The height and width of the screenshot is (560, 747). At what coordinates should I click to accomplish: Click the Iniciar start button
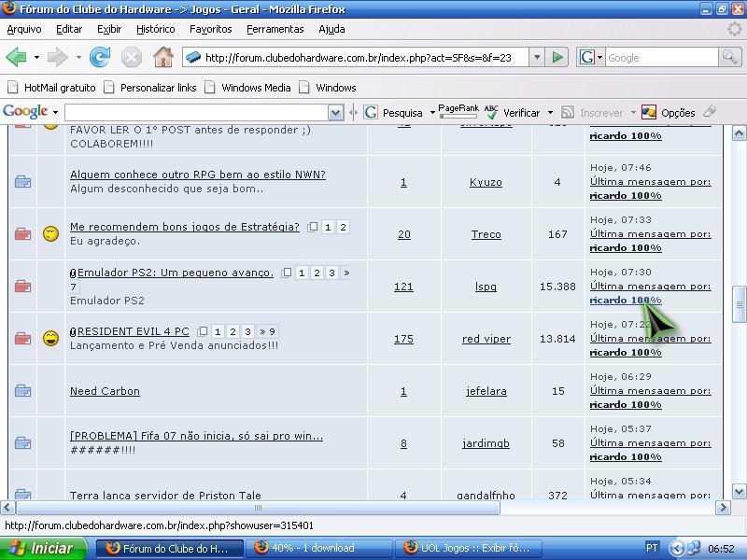pyautogui.click(x=43, y=548)
